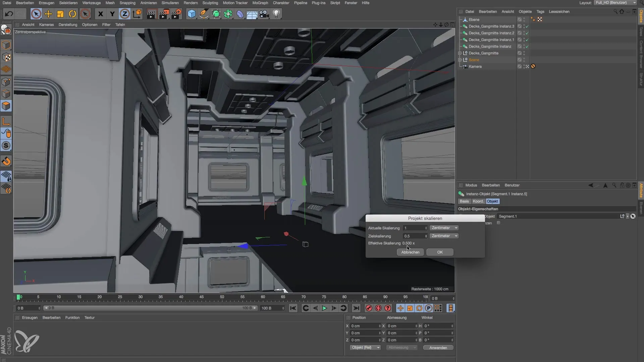This screenshot has width=644, height=362.
Task: Toggle position key recording
Action: tap(400, 308)
